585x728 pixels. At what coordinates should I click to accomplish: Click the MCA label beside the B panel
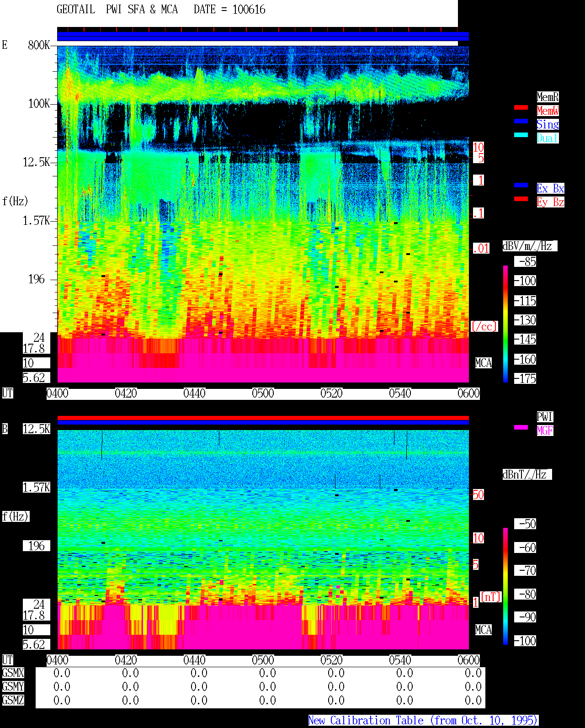[x=484, y=630]
